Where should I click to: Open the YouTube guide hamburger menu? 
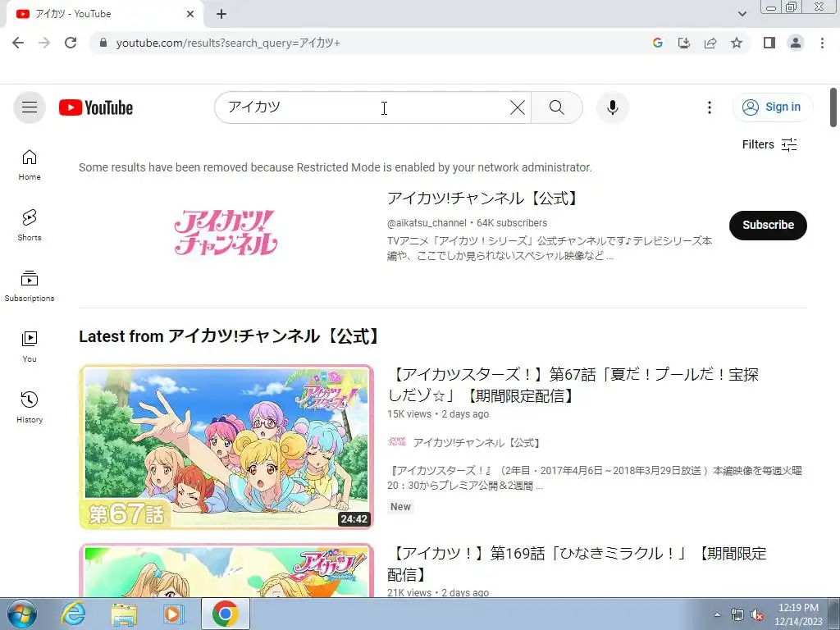pos(30,107)
